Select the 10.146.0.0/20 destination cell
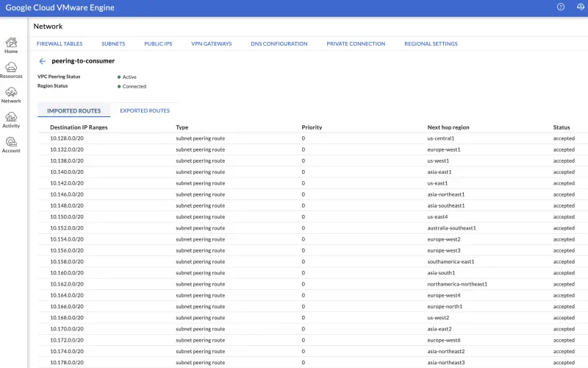588x368 pixels. 67,194
